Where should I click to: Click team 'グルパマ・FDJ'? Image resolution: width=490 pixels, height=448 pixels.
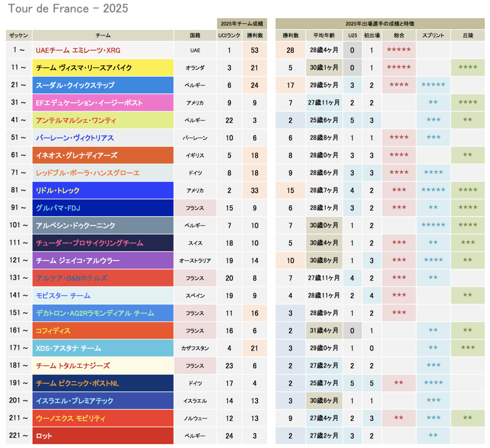pyautogui.click(x=103, y=208)
